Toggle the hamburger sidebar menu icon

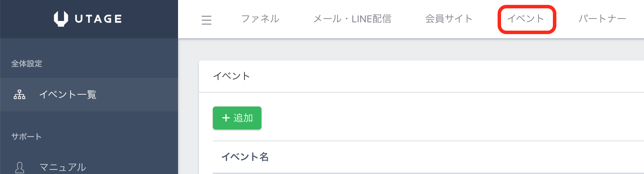[x=207, y=20]
